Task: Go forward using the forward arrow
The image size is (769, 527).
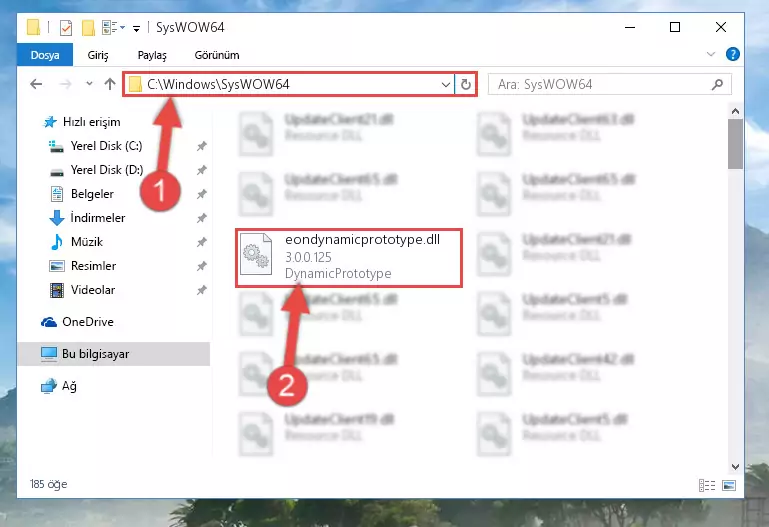Action: pos(65,84)
